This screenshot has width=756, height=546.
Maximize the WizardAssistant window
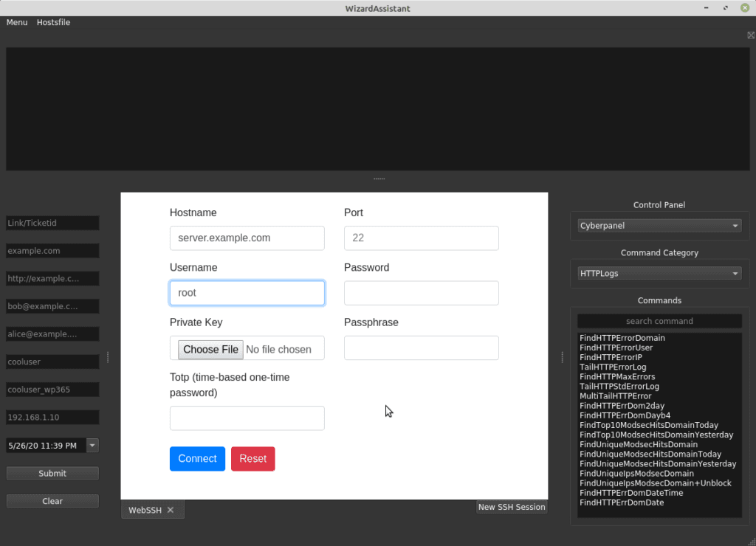point(726,8)
